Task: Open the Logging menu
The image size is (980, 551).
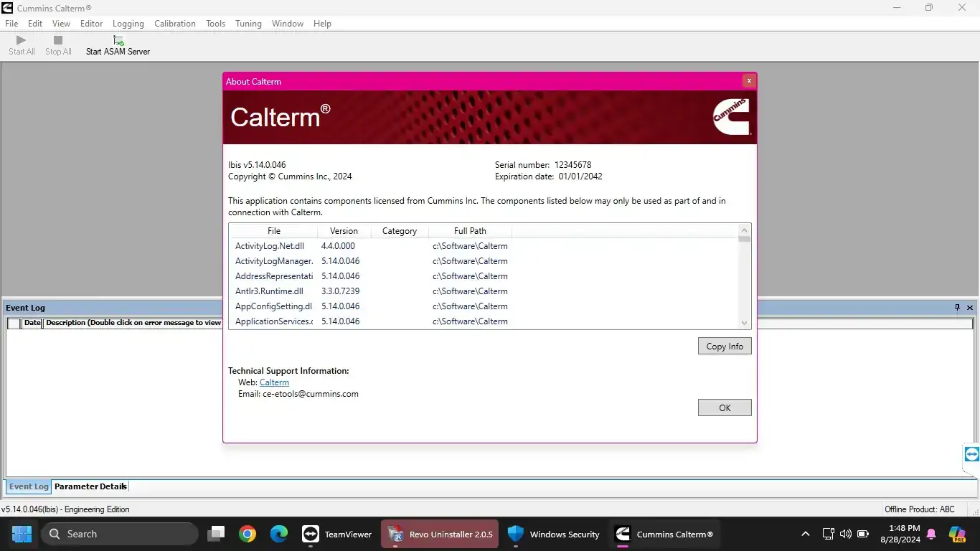Action: (128, 24)
